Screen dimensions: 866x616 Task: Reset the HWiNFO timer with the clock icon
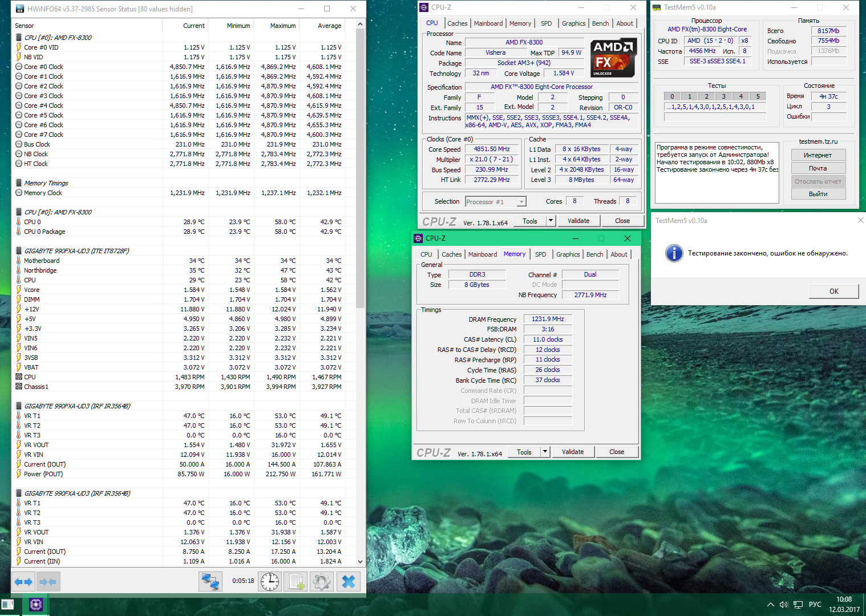[x=270, y=582]
